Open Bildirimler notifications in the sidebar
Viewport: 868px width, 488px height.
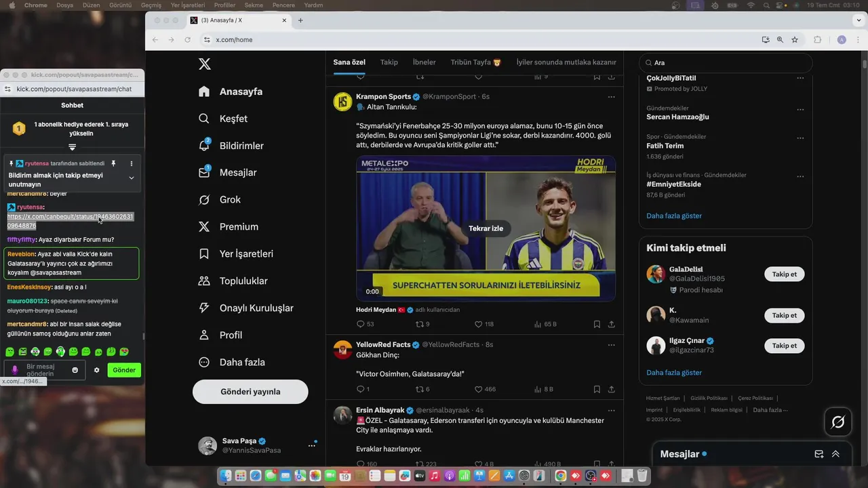231,146
